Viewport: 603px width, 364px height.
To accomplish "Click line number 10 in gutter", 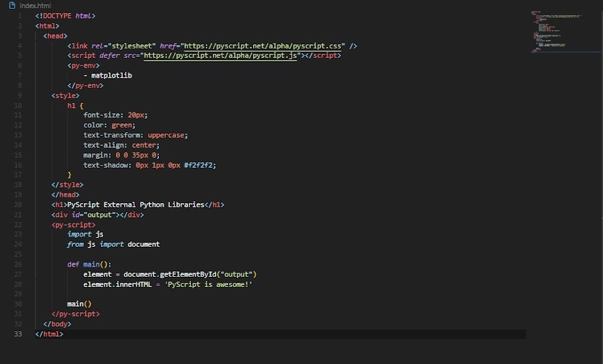I will [18, 106].
